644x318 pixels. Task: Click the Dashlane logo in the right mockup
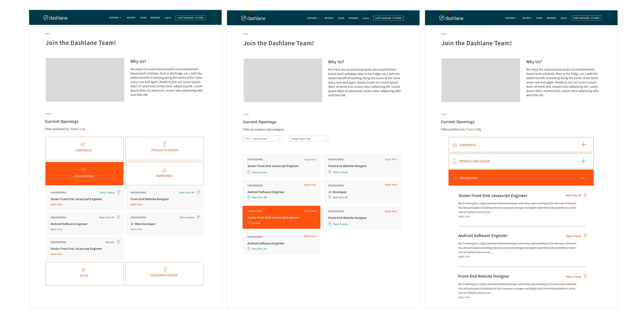coord(451,18)
